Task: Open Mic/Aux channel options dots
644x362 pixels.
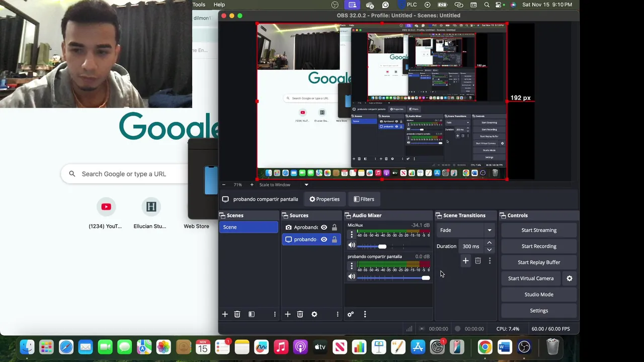Action: (x=352, y=235)
